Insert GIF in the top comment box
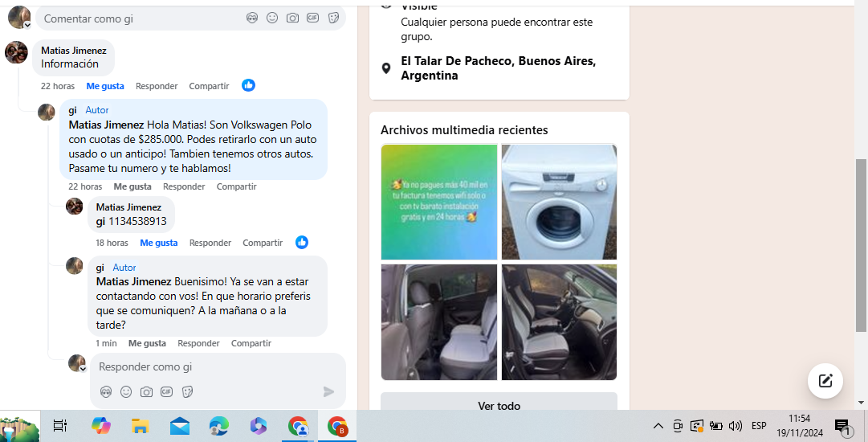This screenshot has width=868, height=442. click(x=313, y=18)
